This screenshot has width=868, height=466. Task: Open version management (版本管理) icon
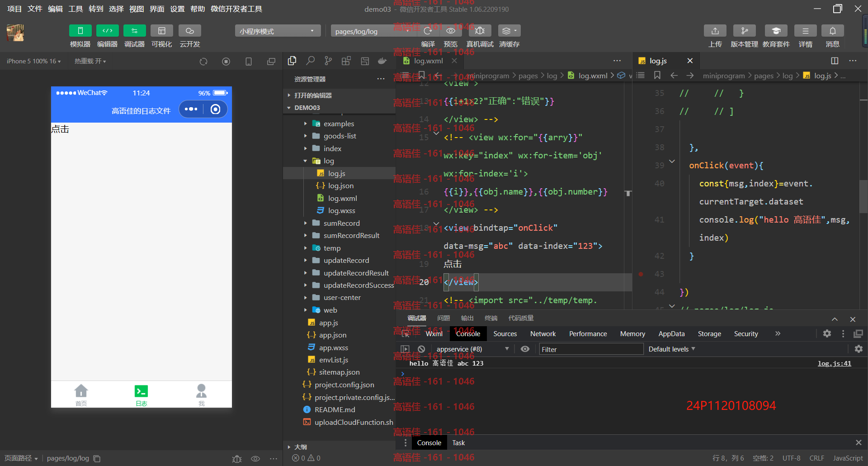click(x=744, y=31)
